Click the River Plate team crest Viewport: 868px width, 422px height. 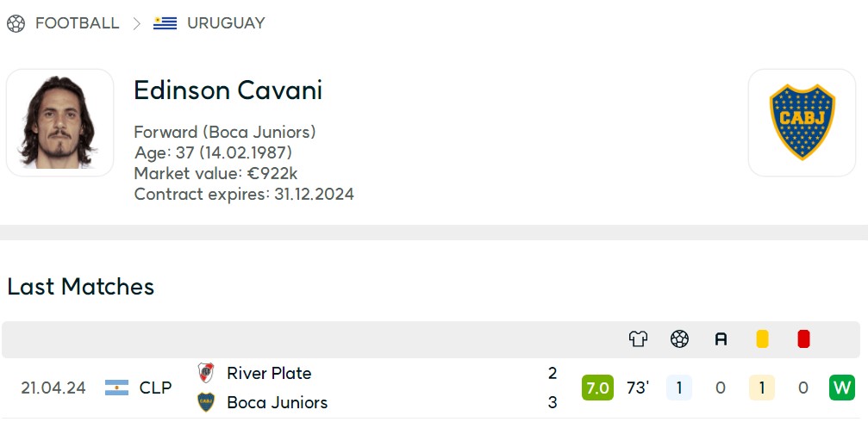click(206, 373)
